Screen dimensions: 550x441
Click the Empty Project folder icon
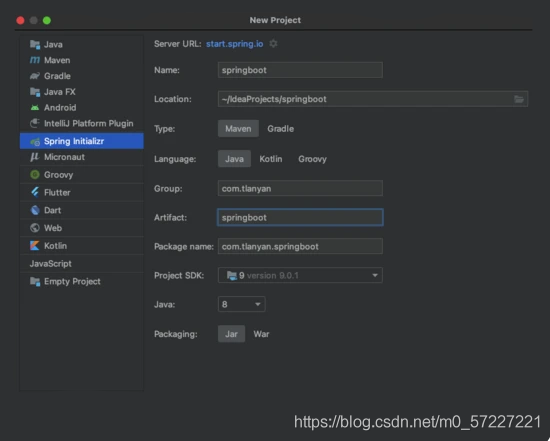(35, 281)
